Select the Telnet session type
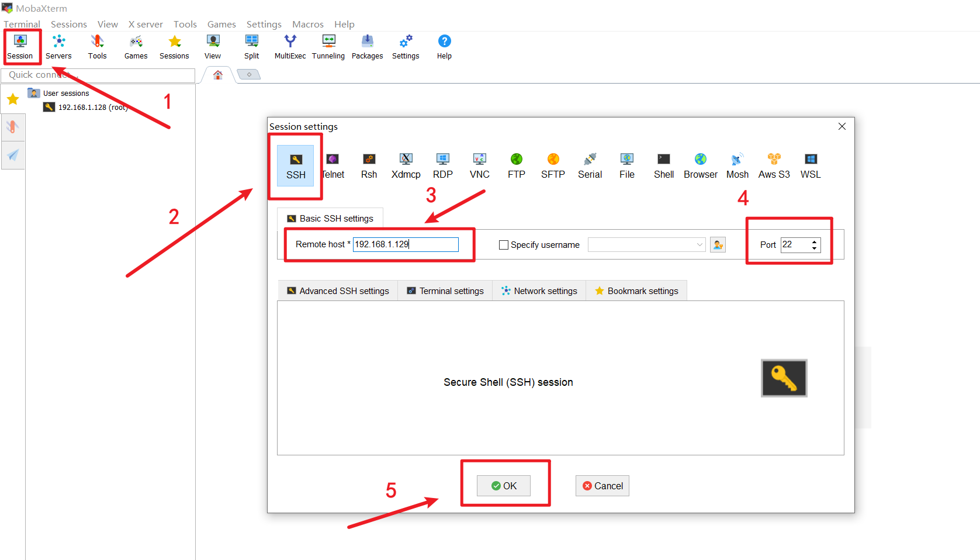 333,165
